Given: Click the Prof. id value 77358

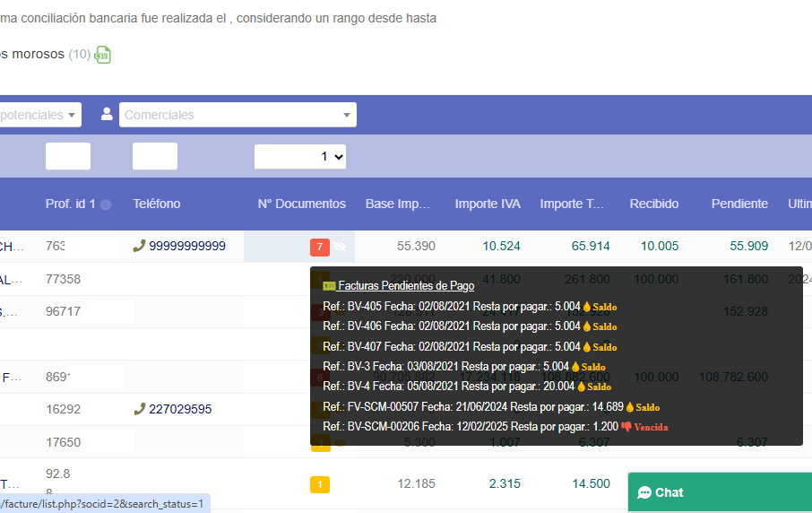Looking at the screenshot, I should tap(63, 279).
